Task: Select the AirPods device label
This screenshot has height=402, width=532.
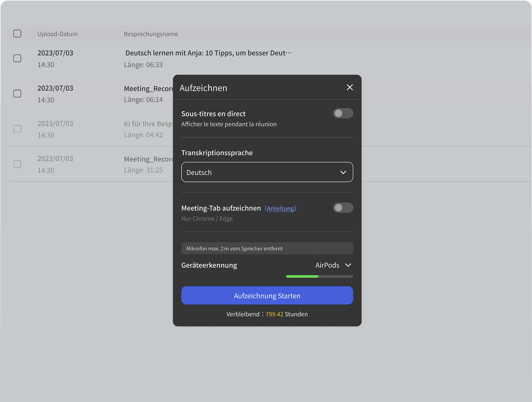Action: pos(327,265)
